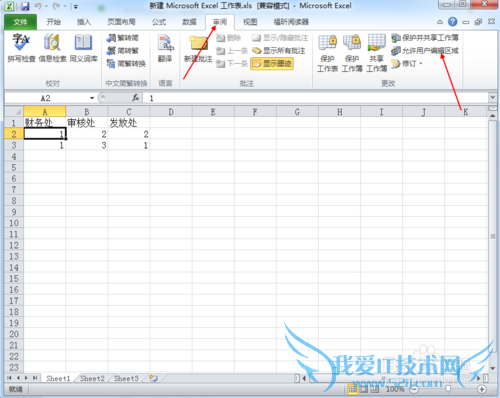Open the customize quick access toolbar dropdown
Screen dimensions: 500x398
click(76, 6)
